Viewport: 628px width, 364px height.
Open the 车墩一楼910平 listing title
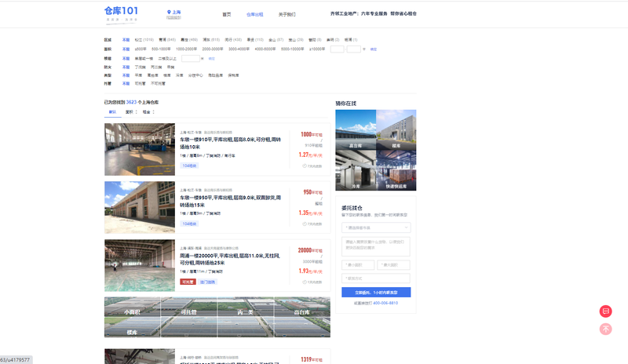click(230, 143)
